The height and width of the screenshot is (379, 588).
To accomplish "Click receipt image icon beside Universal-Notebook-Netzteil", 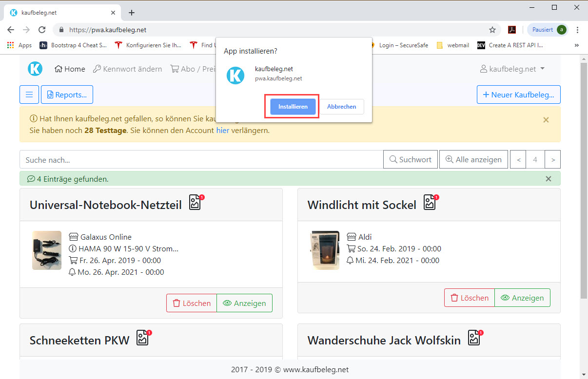I will (196, 203).
